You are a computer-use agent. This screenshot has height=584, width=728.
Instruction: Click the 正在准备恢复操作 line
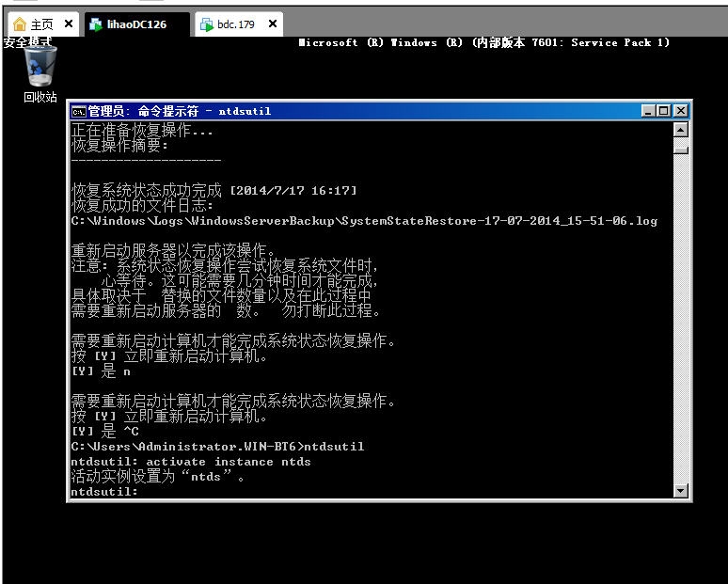[142, 131]
